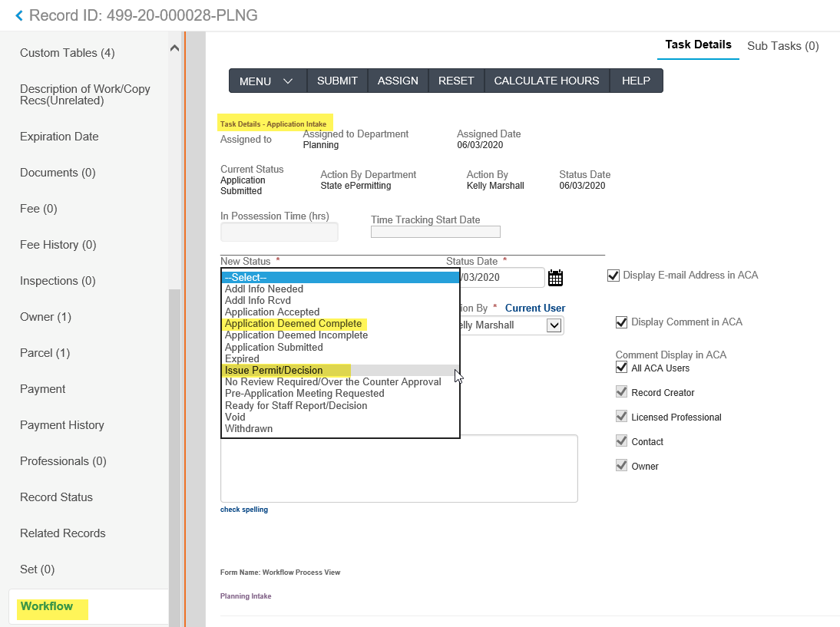The width and height of the screenshot is (840, 627).
Task: Switch to the Sub Tasks (0) tab
Action: tap(782, 46)
